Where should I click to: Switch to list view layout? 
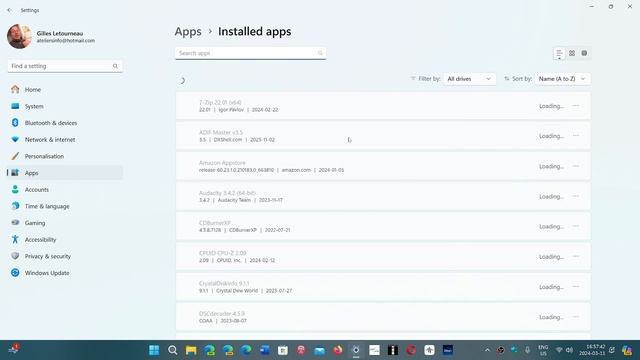click(x=559, y=53)
